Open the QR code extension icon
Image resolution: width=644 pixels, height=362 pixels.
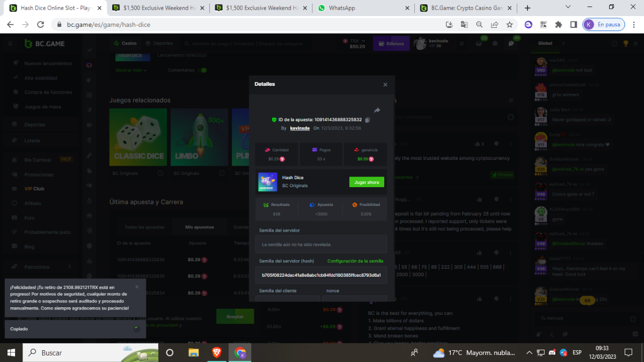pos(544,25)
